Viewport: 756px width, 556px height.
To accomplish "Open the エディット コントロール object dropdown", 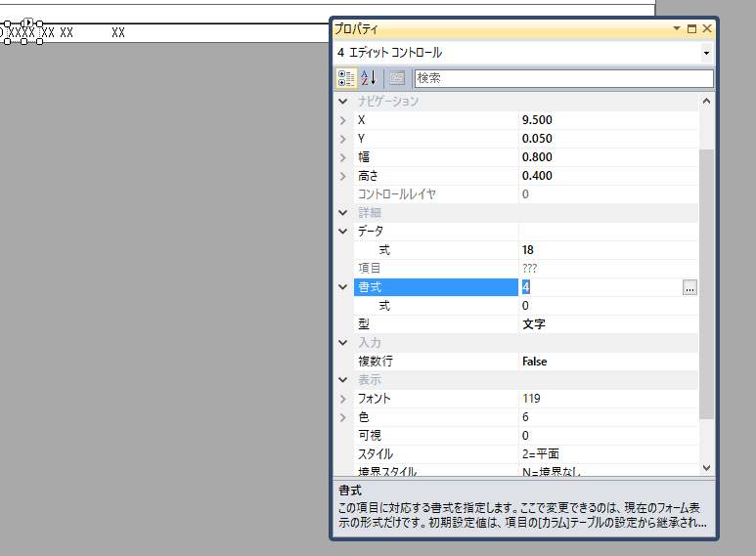I will (x=706, y=53).
